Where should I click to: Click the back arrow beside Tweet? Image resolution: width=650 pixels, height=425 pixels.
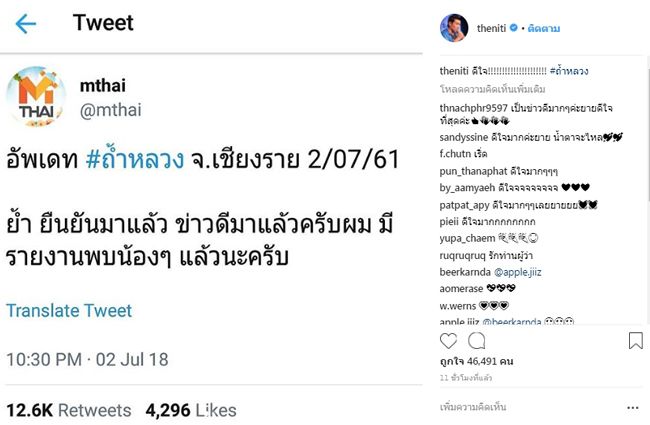(26, 23)
